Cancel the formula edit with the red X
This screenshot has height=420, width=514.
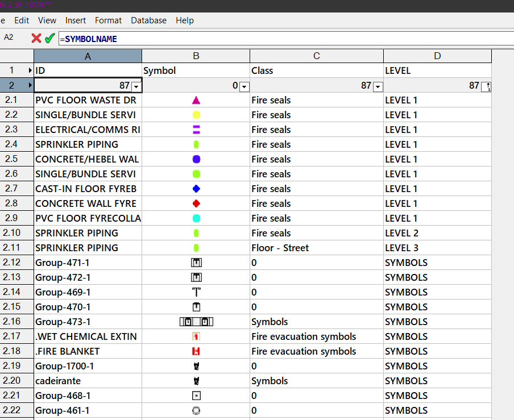pyautogui.click(x=36, y=38)
